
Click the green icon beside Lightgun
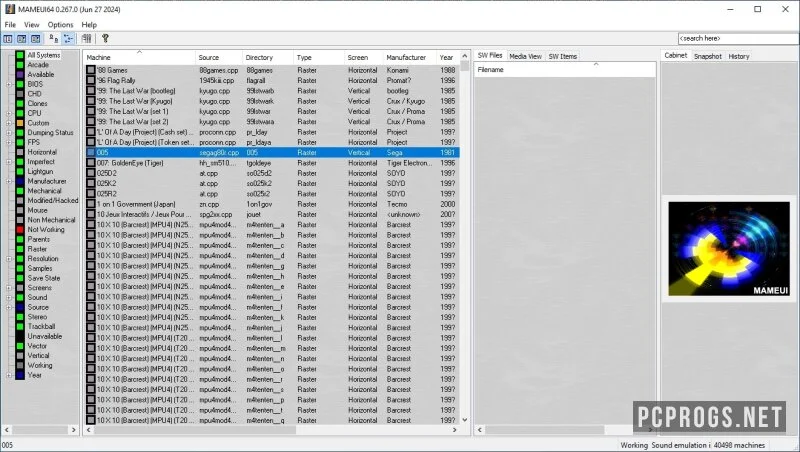[20, 171]
